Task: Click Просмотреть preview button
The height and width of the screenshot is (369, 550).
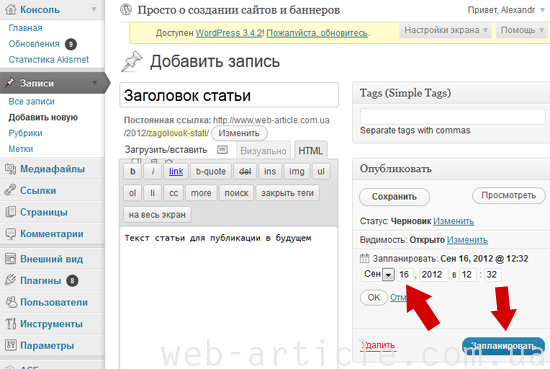Action: (509, 195)
